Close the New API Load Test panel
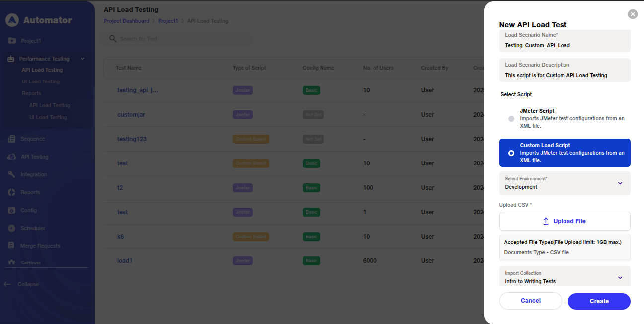Image resolution: width=644 pixels, height=324 pixels. pos(633,14)
